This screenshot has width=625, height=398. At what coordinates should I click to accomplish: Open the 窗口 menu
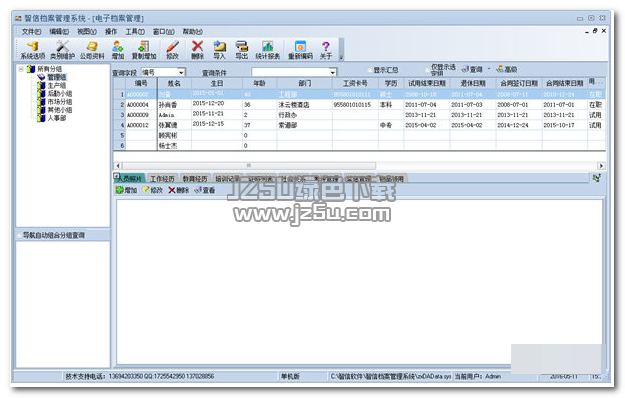163,31
